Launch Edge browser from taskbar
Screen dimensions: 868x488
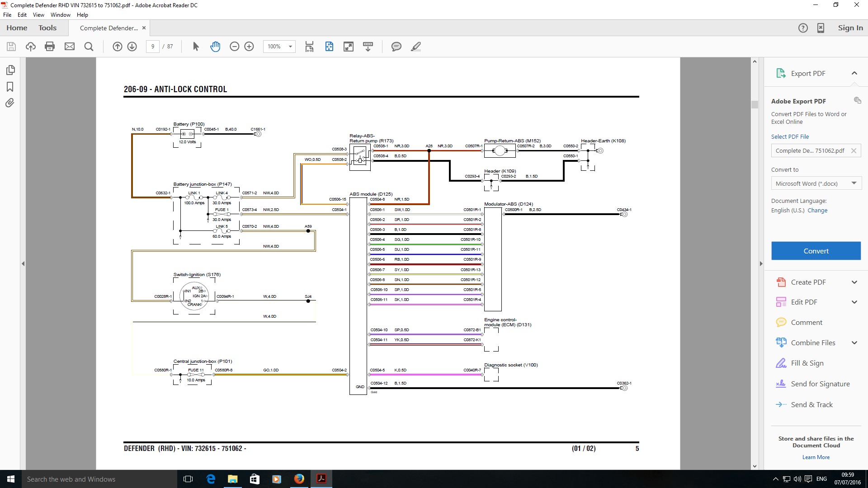coord(211,479)
